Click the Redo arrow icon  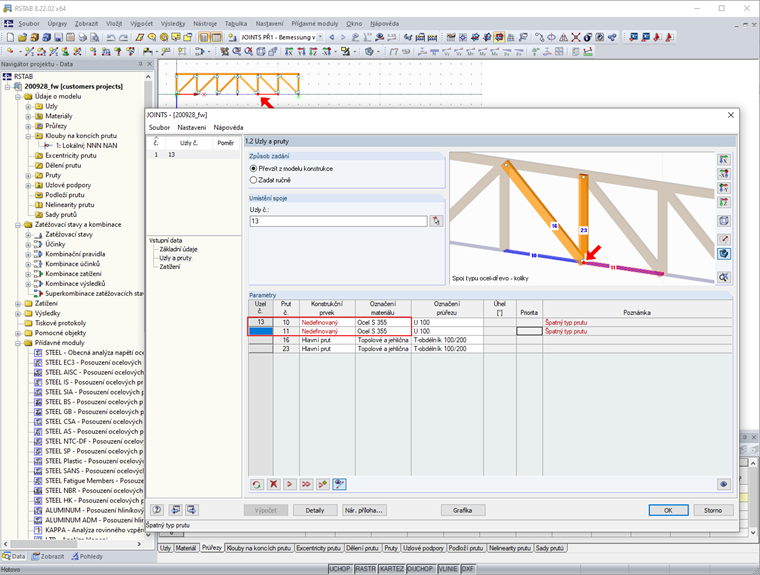[x=123, y=37]
